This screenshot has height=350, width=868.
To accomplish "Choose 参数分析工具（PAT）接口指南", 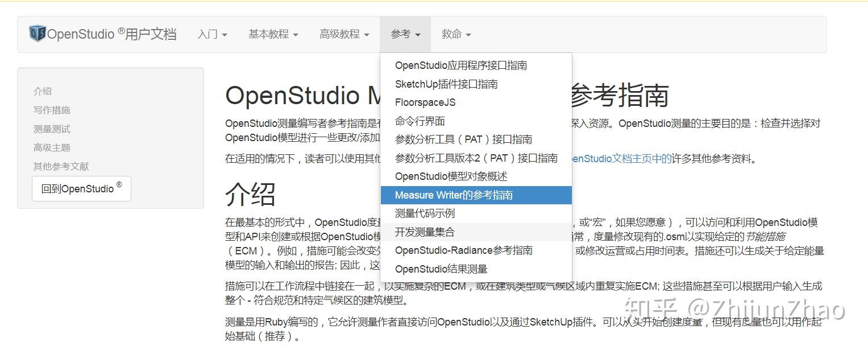I will 464,139.
